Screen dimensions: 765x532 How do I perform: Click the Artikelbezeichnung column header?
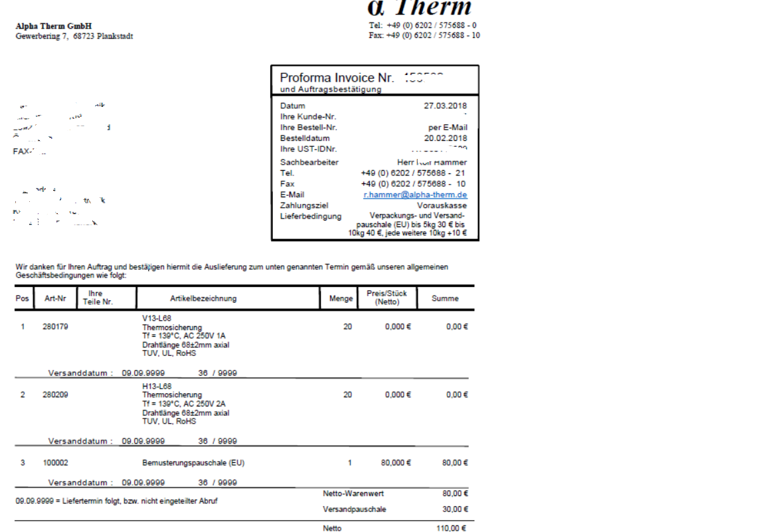coord(203,298)
